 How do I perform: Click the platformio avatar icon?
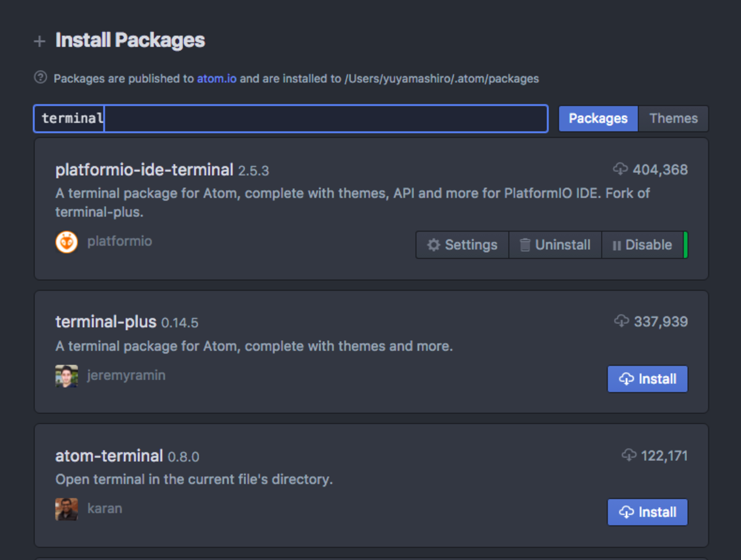pyautogui.click(x=67, y=242)
